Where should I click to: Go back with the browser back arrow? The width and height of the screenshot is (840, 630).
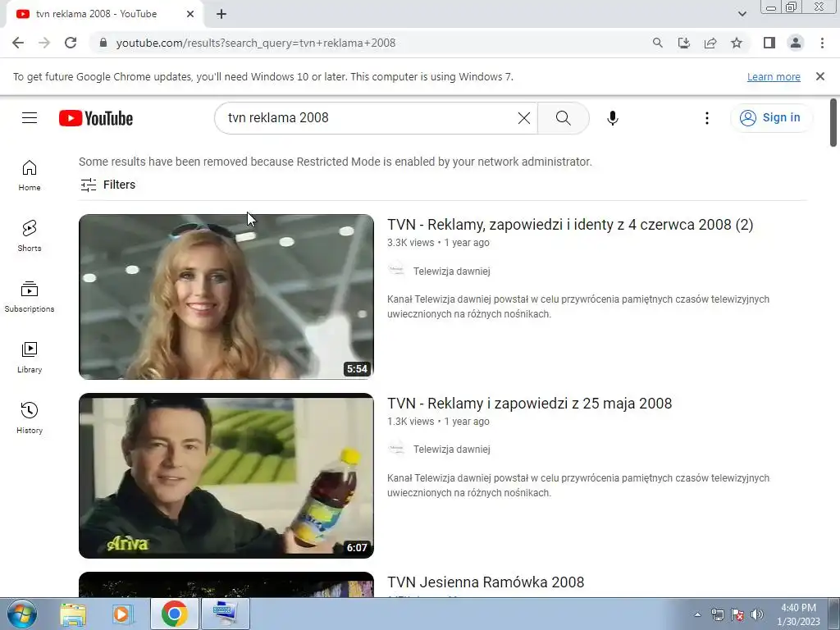[x=18, y=43]
